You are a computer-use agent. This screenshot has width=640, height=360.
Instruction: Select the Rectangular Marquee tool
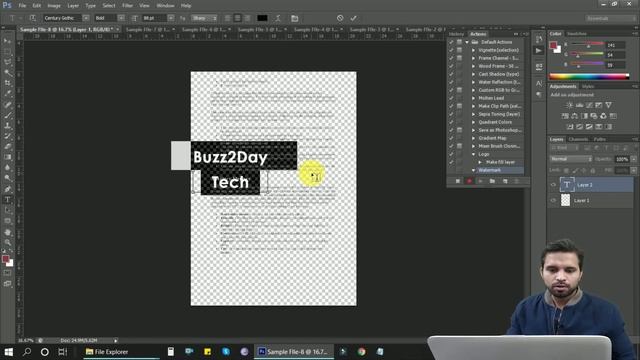(x=7, y=52)
